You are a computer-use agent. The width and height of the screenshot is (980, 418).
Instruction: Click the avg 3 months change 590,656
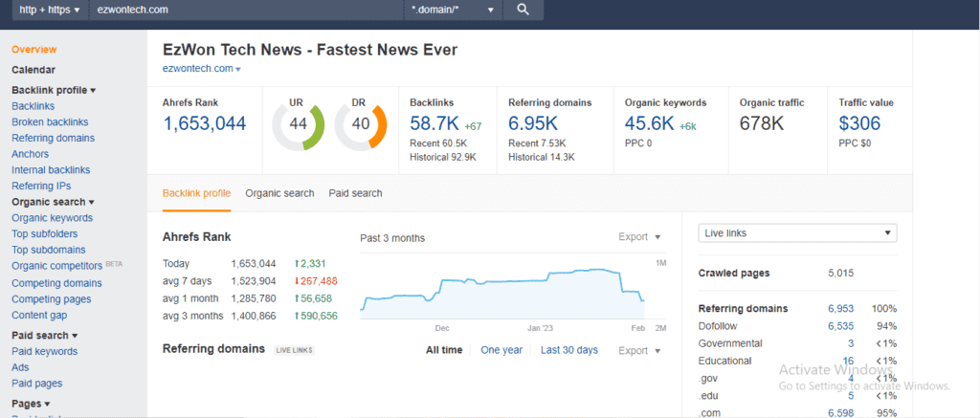click(316, 316)
